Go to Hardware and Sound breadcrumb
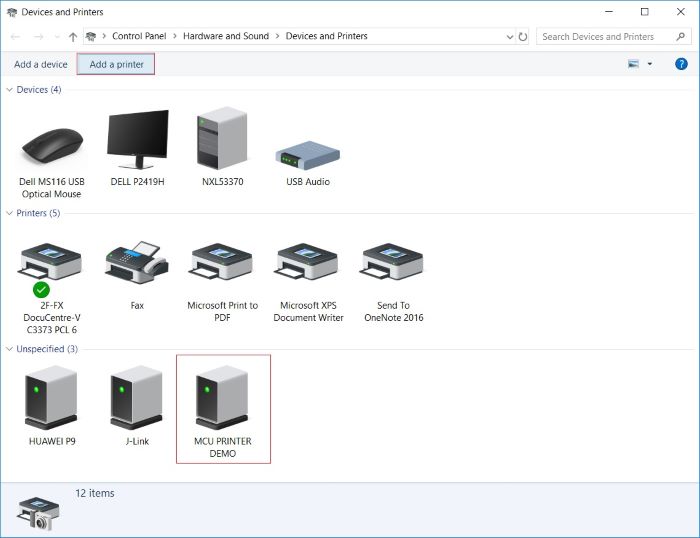Screen dimensions: 700x538 [226, 36]
